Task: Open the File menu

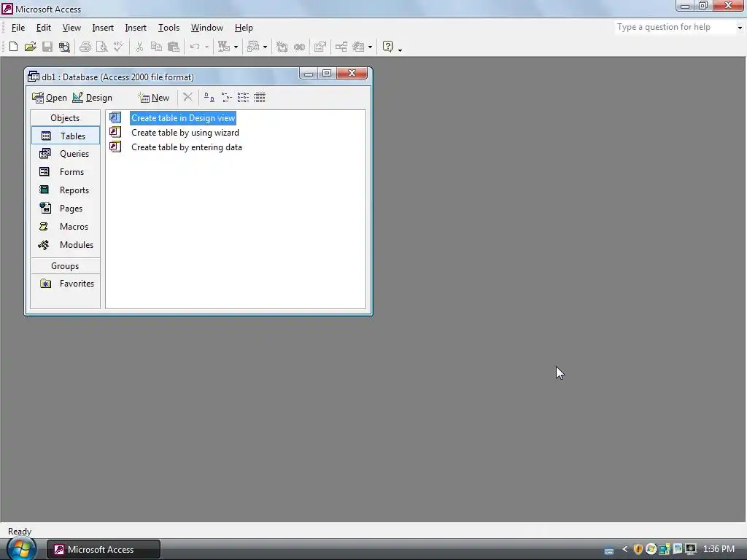Action: [x=18, y=28]
